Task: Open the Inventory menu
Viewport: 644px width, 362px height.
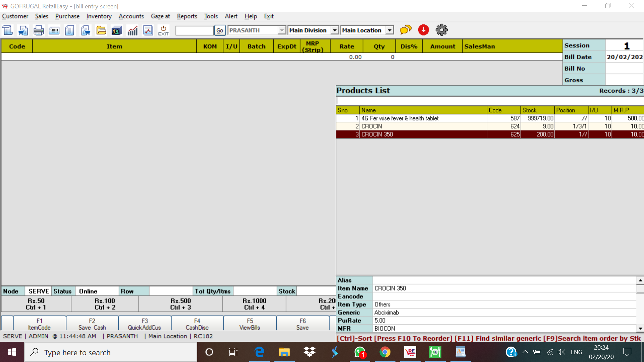Action: [99, 16]
